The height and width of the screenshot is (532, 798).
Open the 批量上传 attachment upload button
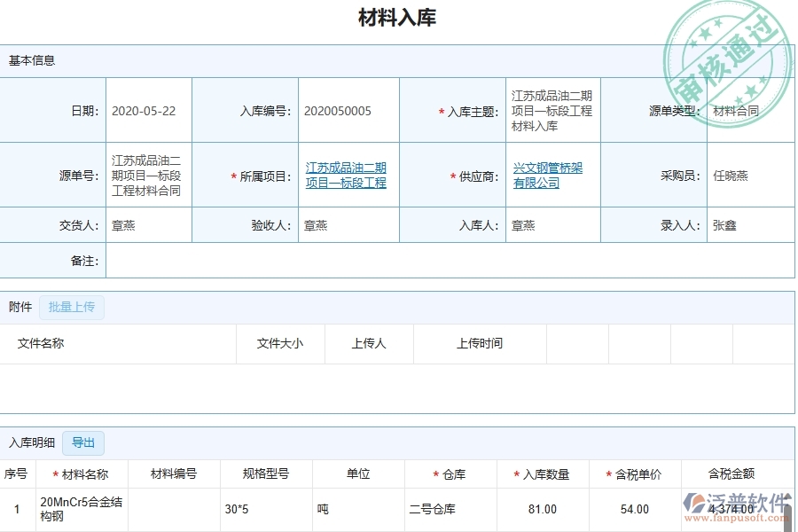point(71,307)
